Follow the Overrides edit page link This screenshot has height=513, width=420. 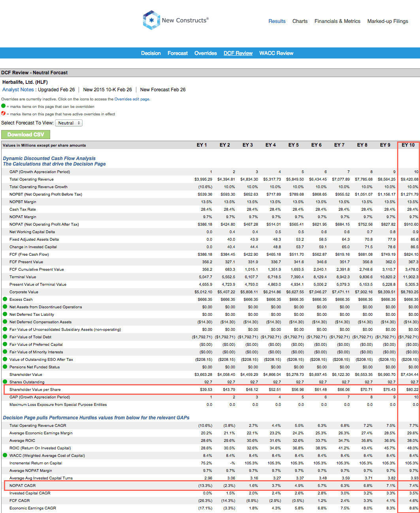[x=132, y=99]
